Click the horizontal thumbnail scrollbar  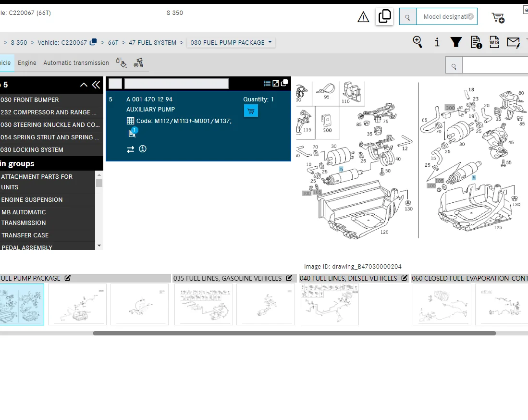(295, 333)
